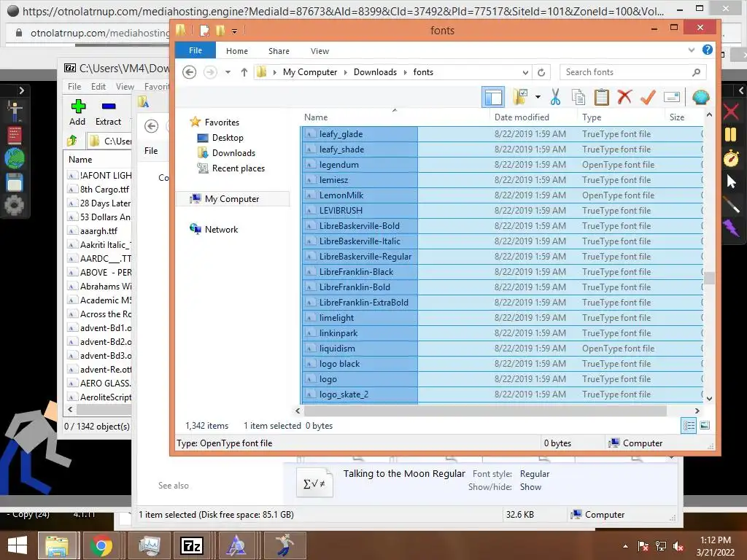Screen dimensions: 747x560
Task: Expand chevron after My Computer in breadcrumb
Action: click(x=345, y=72)
